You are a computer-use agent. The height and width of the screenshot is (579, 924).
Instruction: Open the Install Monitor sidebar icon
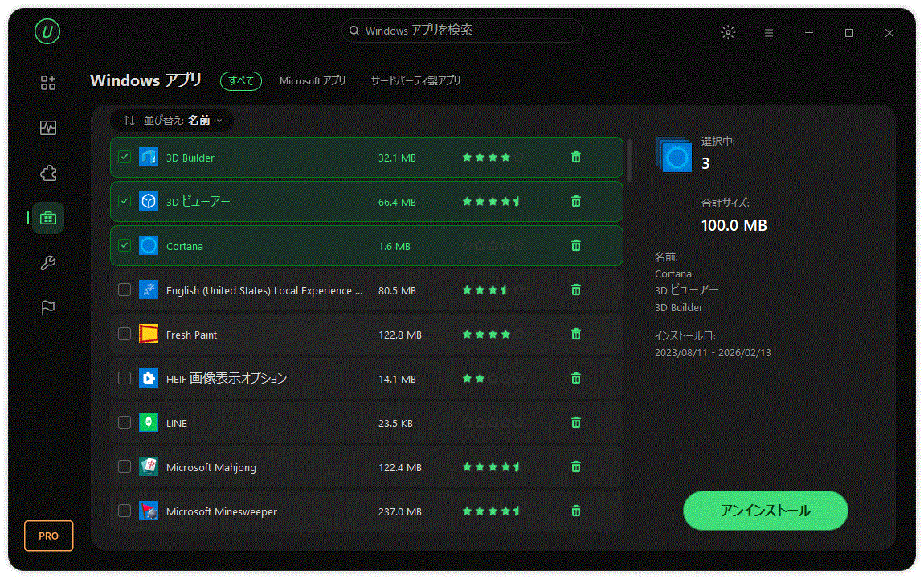click(48, 127)
